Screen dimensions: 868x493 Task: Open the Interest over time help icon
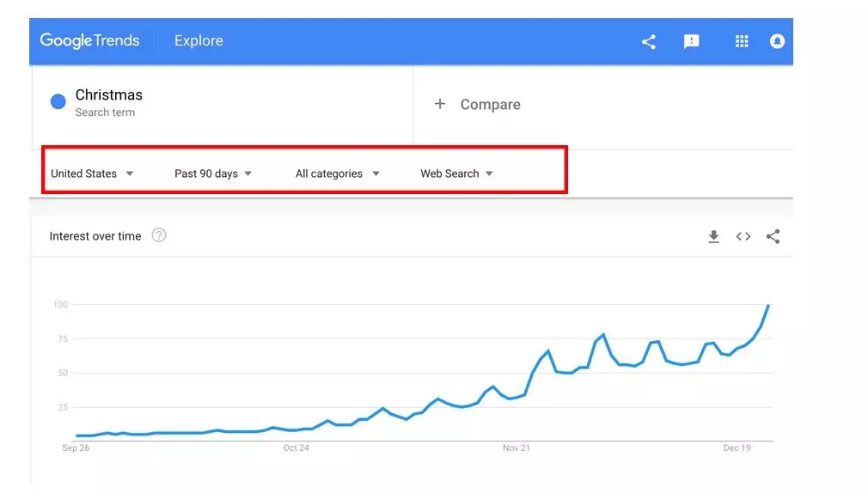pyautogui.click(x=159, y=235)
